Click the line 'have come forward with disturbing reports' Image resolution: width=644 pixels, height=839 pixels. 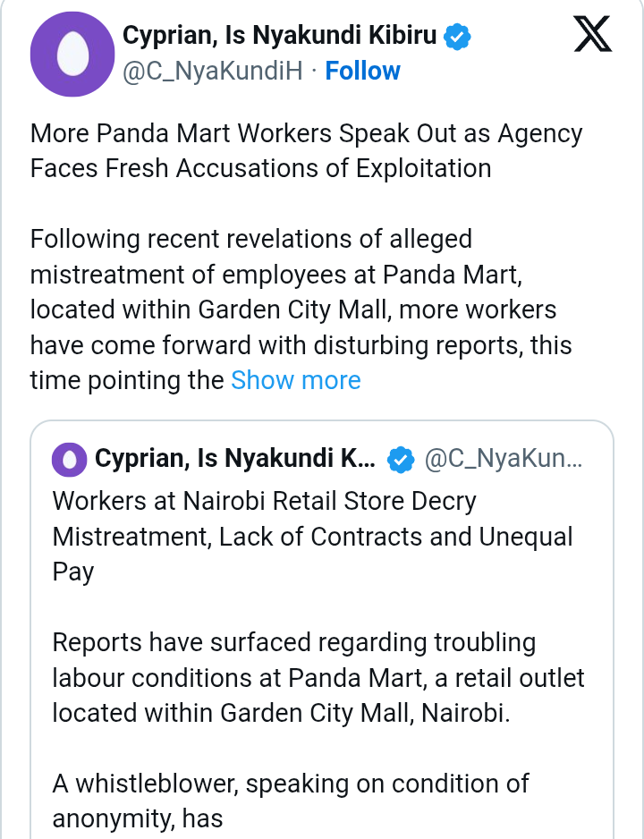point(301,345)
